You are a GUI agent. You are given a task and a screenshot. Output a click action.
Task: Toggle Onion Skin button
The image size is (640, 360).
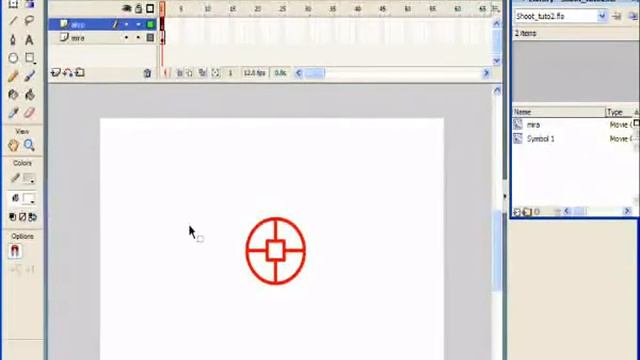180,73
